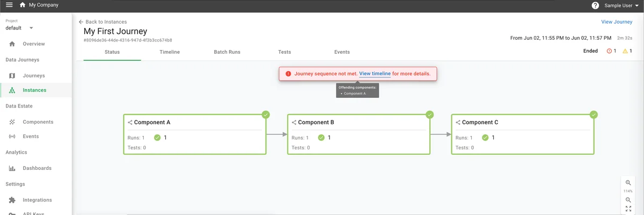
Task: Click the red error count indicator
Action: pyautogui.click(x=611, y=51)
